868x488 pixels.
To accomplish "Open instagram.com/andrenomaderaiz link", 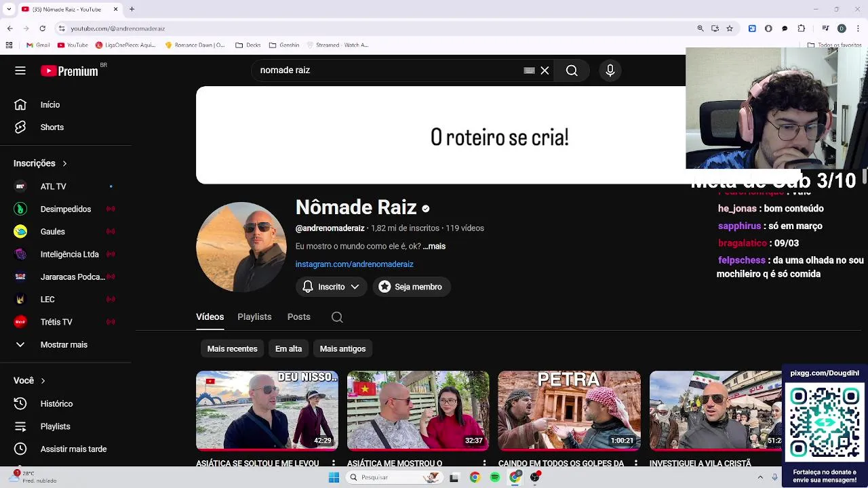I will pyautogui.click(x=354, y=264).
